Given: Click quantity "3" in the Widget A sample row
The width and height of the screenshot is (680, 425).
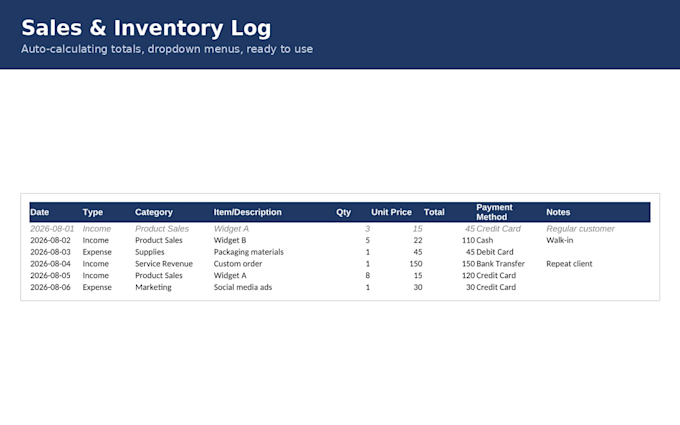Looking at the screenshot, I should coord(367,229).
